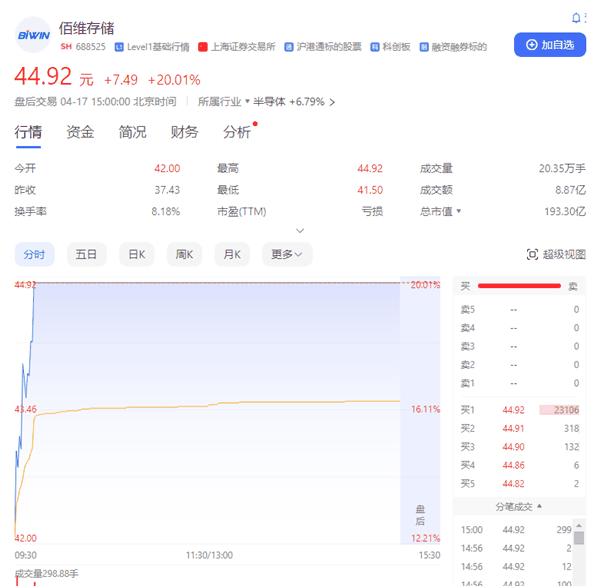Click the 总市值 value 193.30亿
The height and width of the screenshot is (586, 600).
click(565, 211)
